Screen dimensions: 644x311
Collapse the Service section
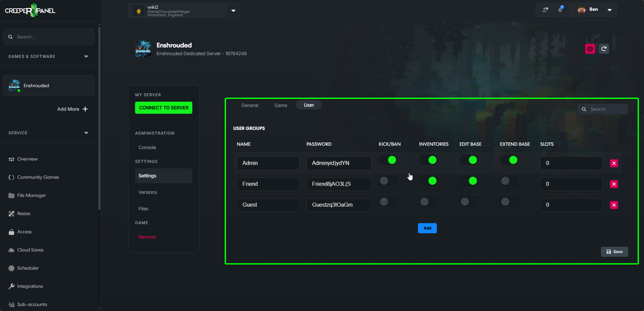[x=86, y=133]
